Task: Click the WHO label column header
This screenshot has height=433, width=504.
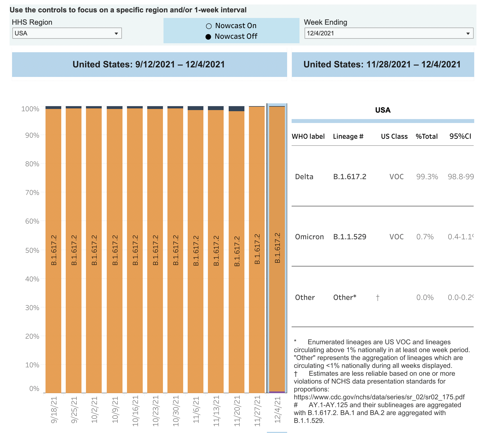Action: pyautogui.click(x=308, y=136)
